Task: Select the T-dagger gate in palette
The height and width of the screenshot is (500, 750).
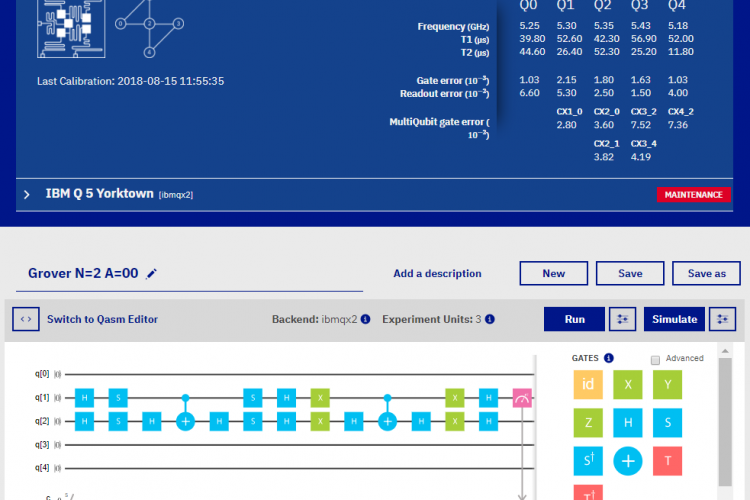Action: point(588,492)
